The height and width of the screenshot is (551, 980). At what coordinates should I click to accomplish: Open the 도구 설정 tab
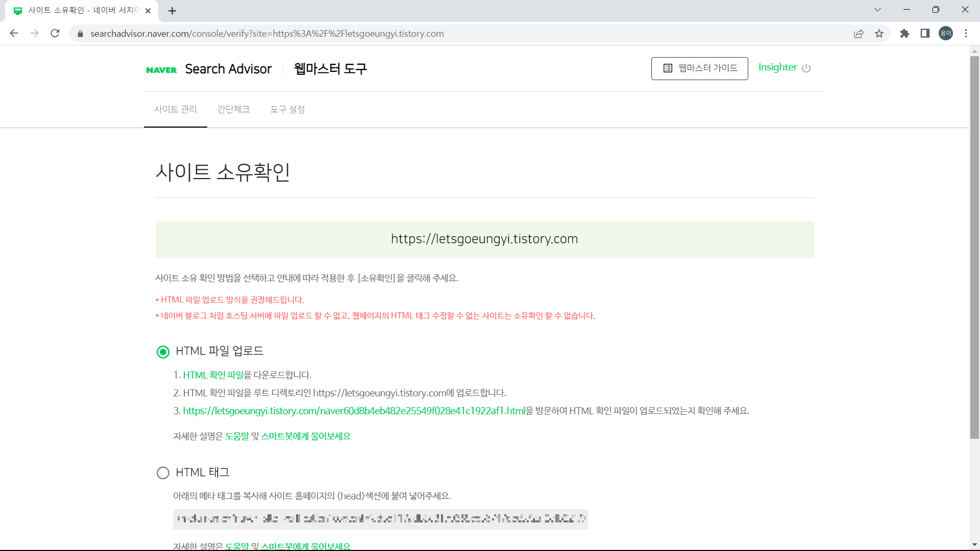287,109
